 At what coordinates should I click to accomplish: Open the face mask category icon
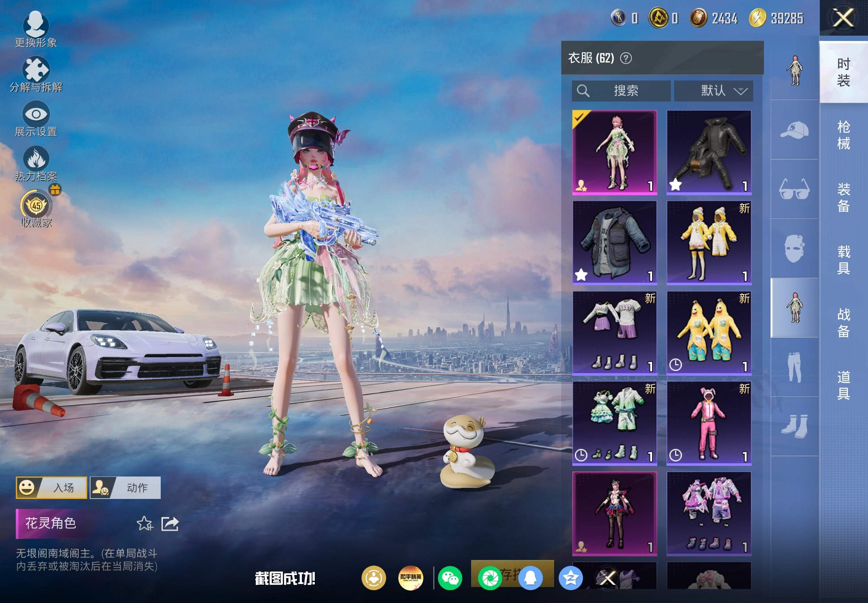pos(795,248)
